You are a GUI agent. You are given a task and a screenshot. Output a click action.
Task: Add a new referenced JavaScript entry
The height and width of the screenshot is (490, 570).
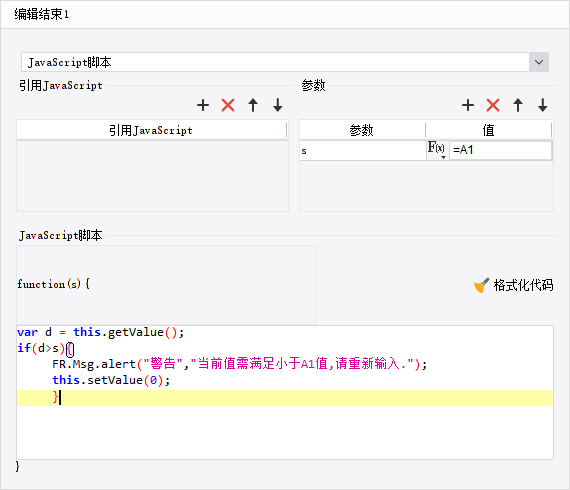[x=203, y=105]
